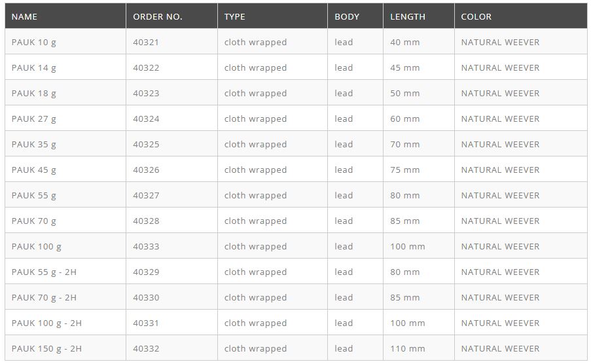591x364 pixels.
Task: Click the BODY column header
Action: point(347,16)
